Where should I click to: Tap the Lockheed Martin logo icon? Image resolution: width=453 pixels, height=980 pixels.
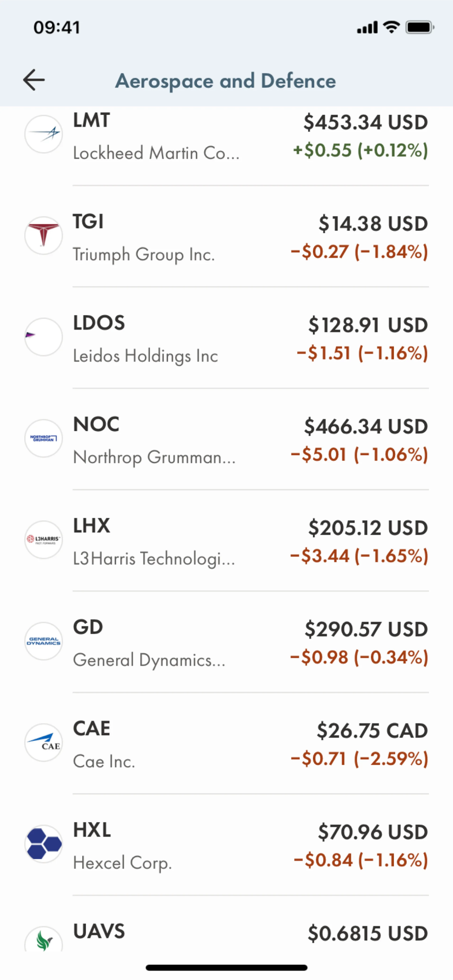pos(44,134)
